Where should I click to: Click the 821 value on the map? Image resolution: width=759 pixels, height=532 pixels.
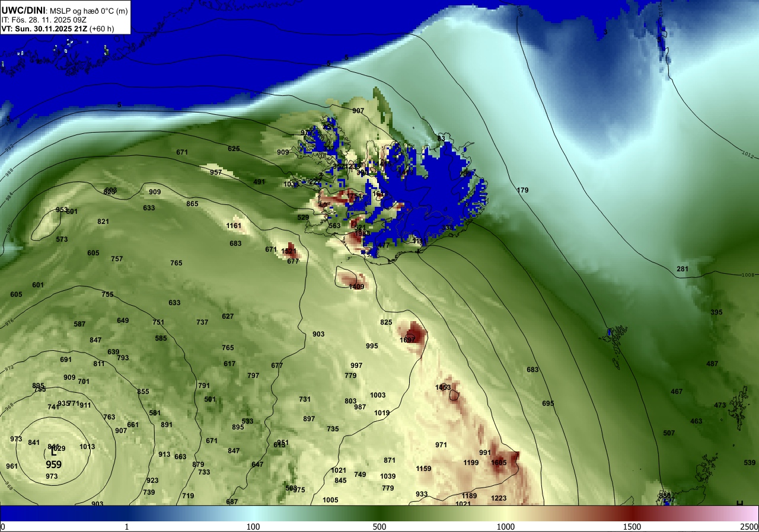tap(103, 222)
